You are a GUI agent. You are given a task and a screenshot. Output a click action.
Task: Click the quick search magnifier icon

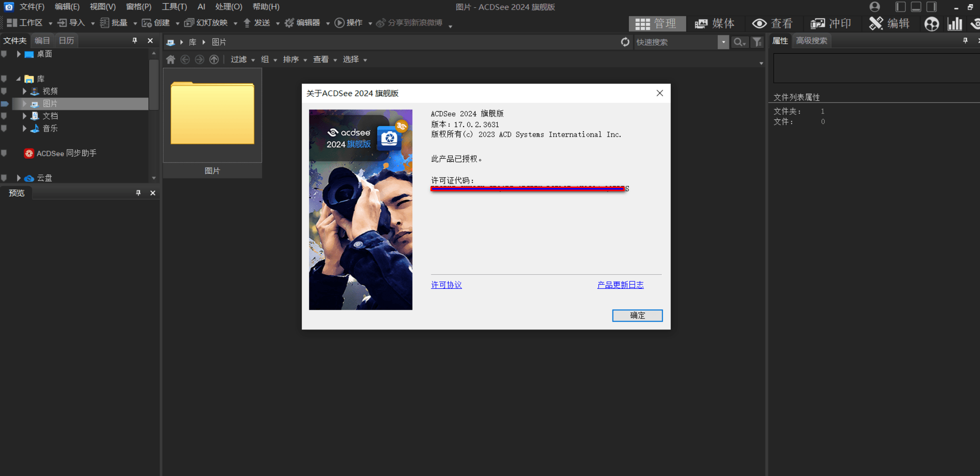[739, 42]
